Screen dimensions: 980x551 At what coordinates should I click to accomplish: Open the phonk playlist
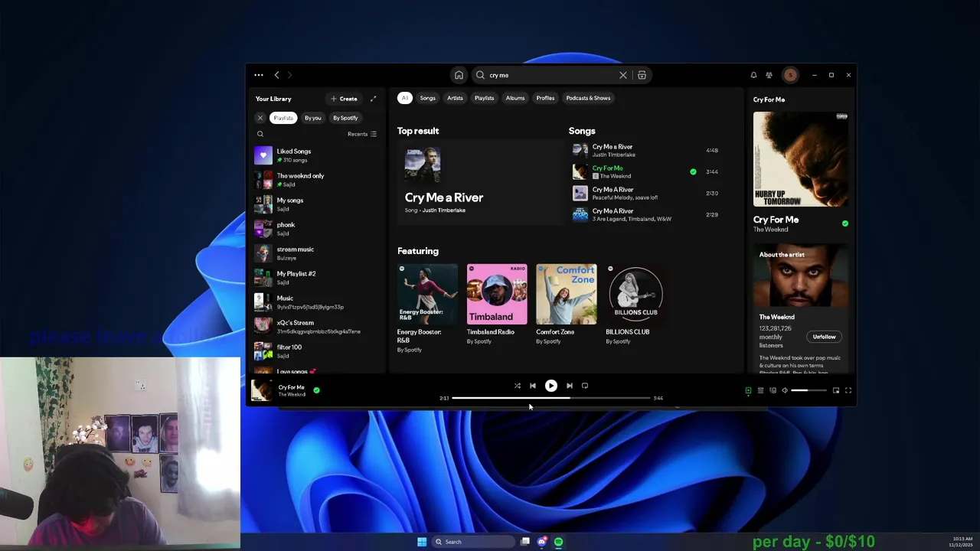(316, 229)
